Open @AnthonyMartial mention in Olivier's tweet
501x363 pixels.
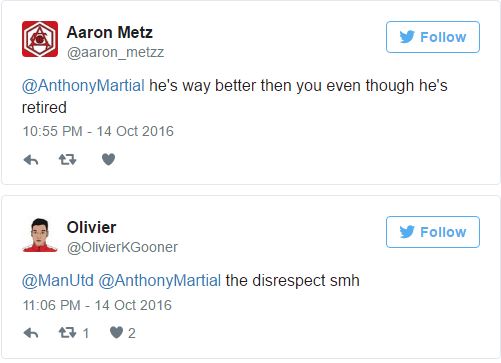160,280
